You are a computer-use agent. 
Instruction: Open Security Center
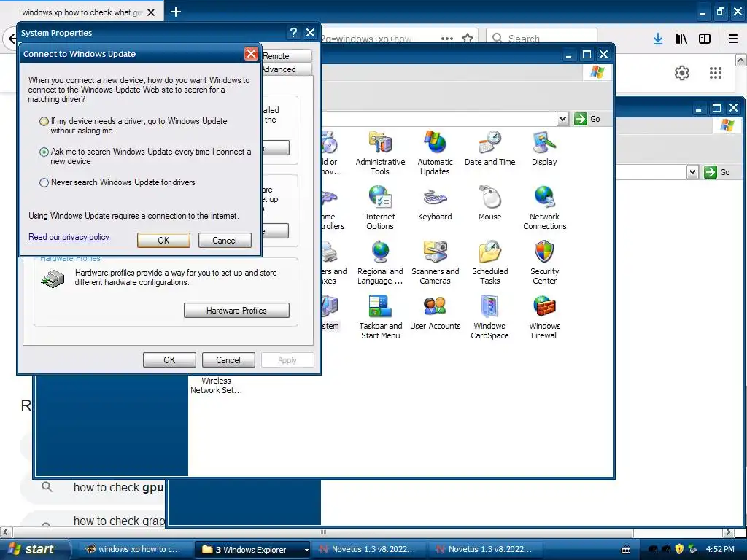[x=544, y=262]
